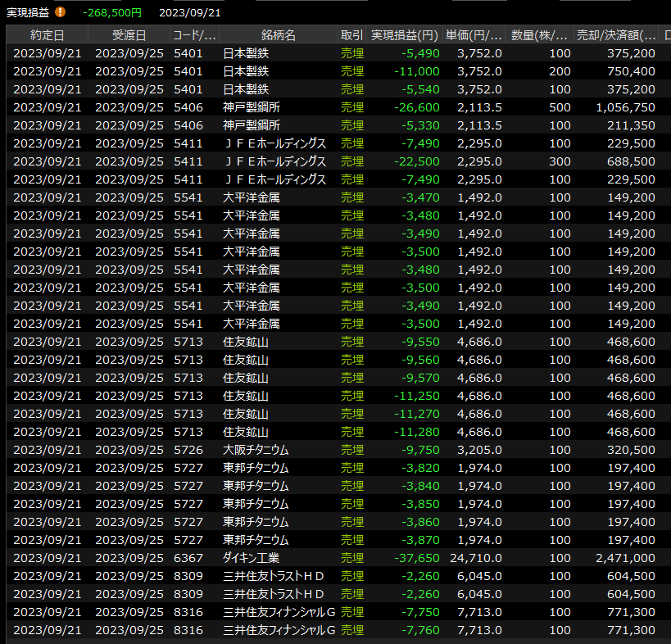Select 三井住友フィナンシャルG row with -7,760 loss
The height and width of the screenshot is (644, 671).
click(279, 630)
